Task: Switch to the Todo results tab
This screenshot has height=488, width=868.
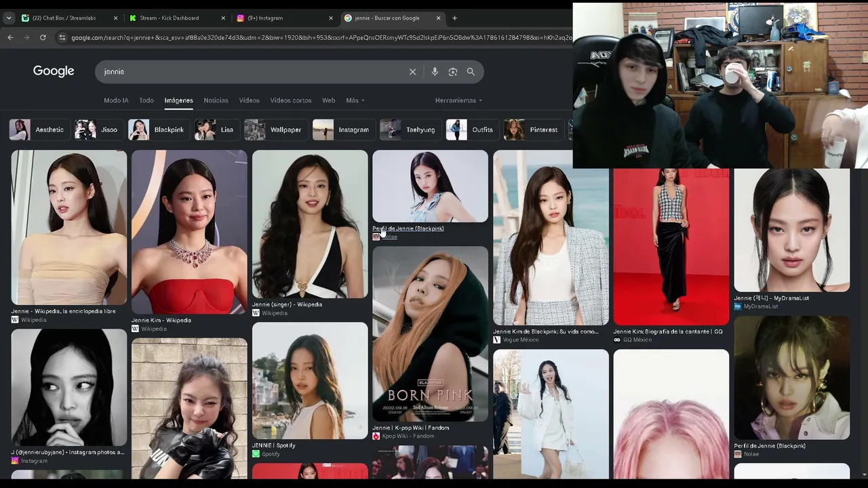Action: pos(146,100)
